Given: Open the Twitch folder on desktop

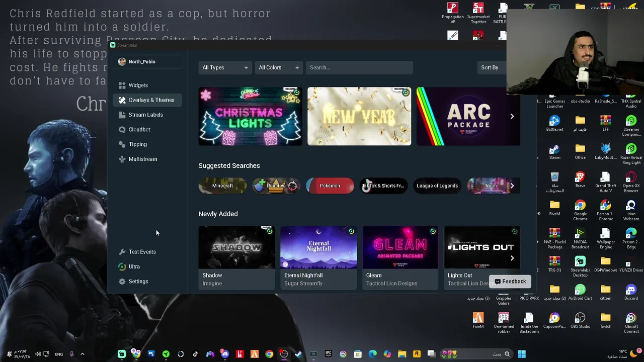Looking at the screenshot, I should pyautogui.click(x=605, y=321).
